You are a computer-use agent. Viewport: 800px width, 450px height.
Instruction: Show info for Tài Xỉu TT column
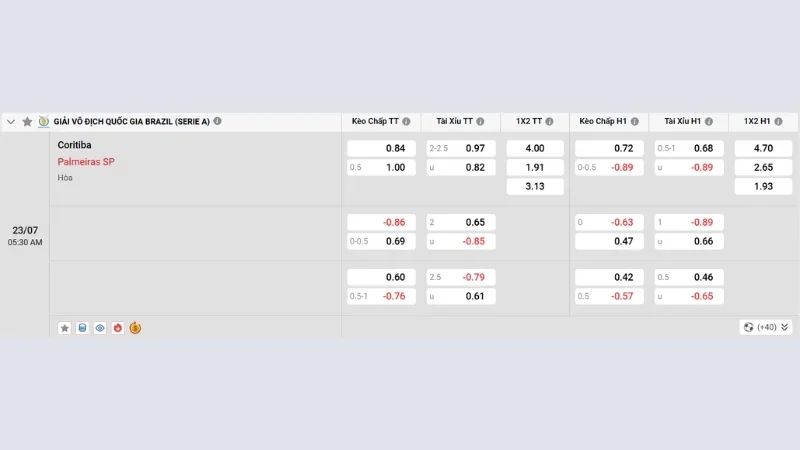click(x=480, y=121)
